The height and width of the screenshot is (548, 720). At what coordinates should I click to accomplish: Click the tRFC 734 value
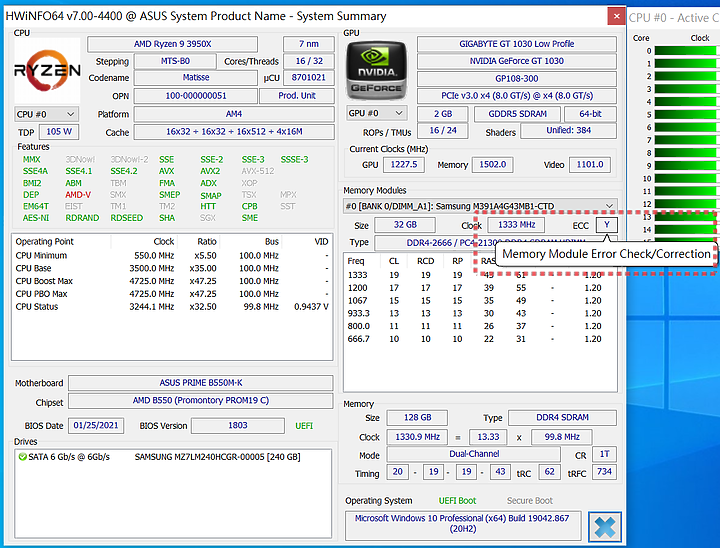[x=604, y=472]
